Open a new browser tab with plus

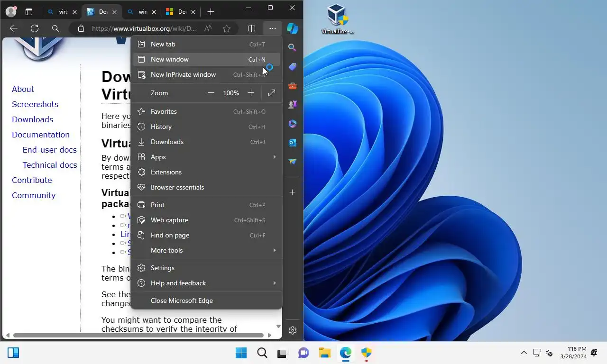click(211, 12)
